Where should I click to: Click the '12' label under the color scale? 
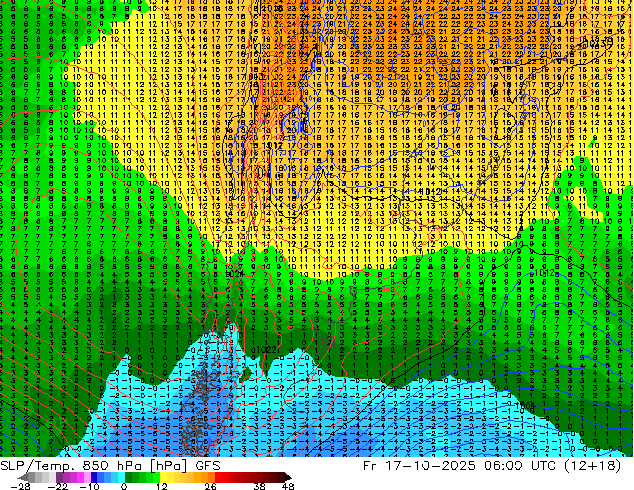162,486
